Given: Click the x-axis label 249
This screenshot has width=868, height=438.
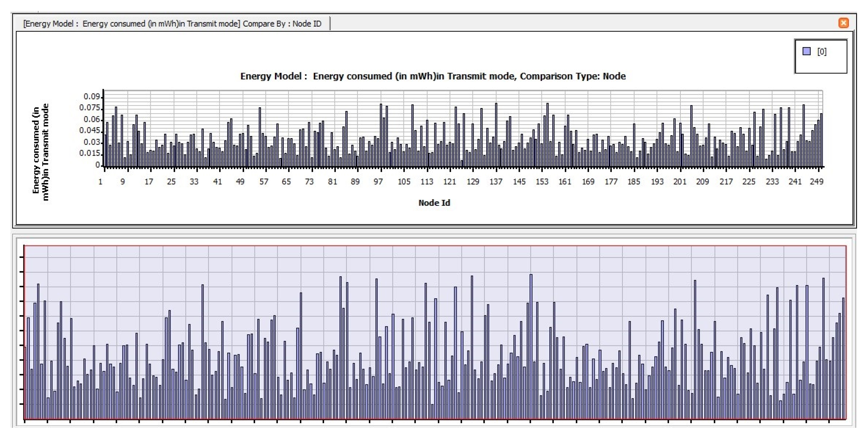Looking at the screenshot, I should 816,182.
